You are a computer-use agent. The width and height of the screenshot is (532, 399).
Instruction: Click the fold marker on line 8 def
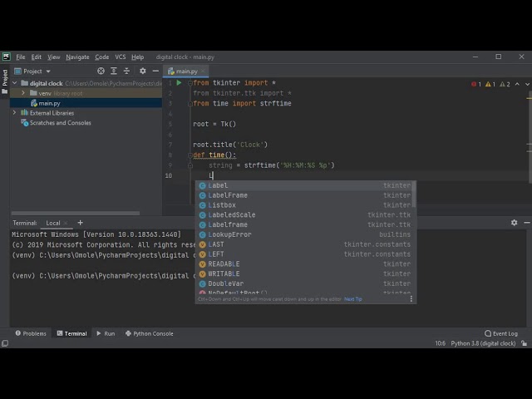(190, 155)
